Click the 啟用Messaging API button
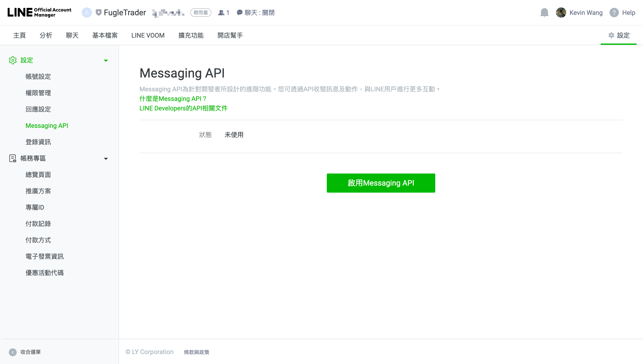This screenshot has width=643, height=364. (x=381, y=183)
